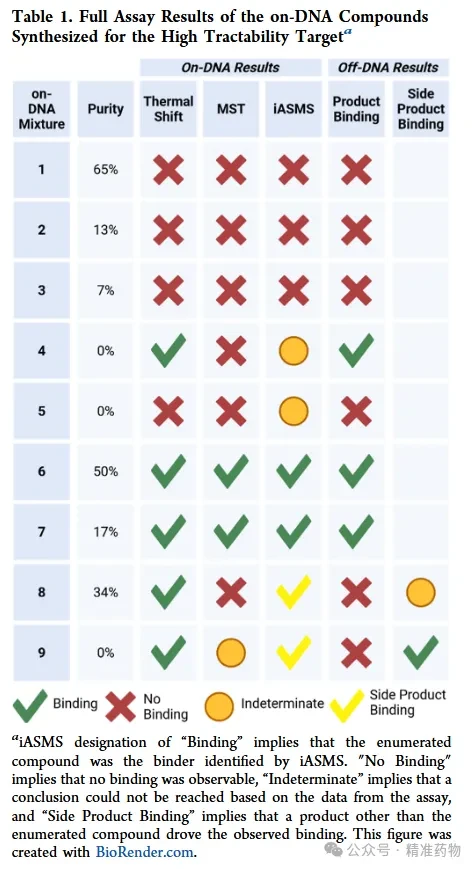The width and height of the screenshot is (476, 869).
Task: Select the On-DNA Results header
Action: [x=231, y=68]
